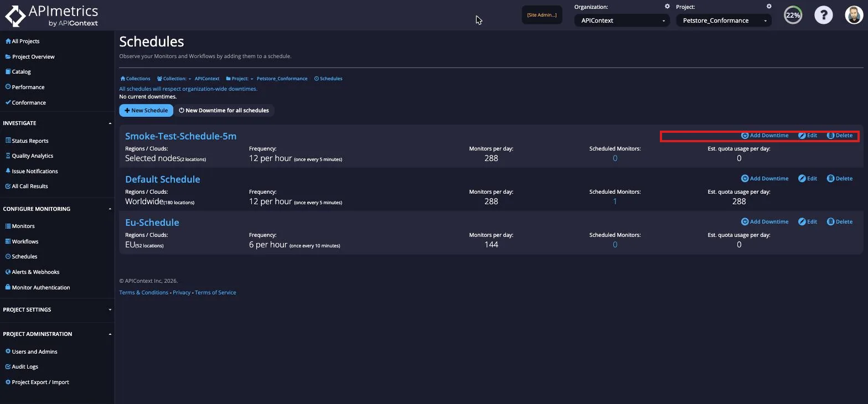Open the Smoke-Test-Schedule-5m schedule title
This screenshot has width=868, height=404.
tap(180, 136)
